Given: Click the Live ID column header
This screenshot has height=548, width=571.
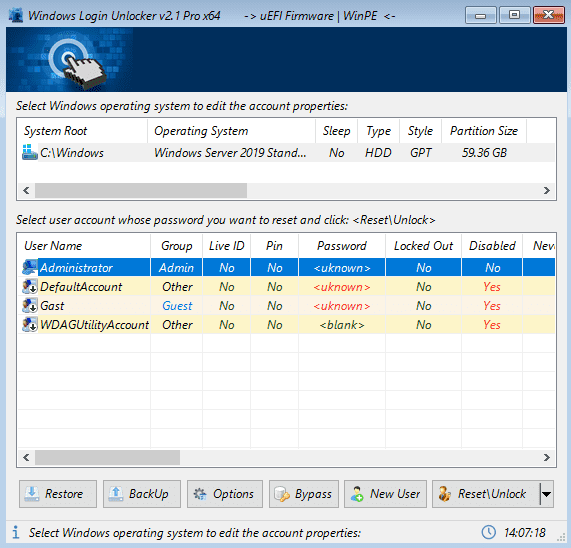Looking at the screenshot, I should coord(227,246).
